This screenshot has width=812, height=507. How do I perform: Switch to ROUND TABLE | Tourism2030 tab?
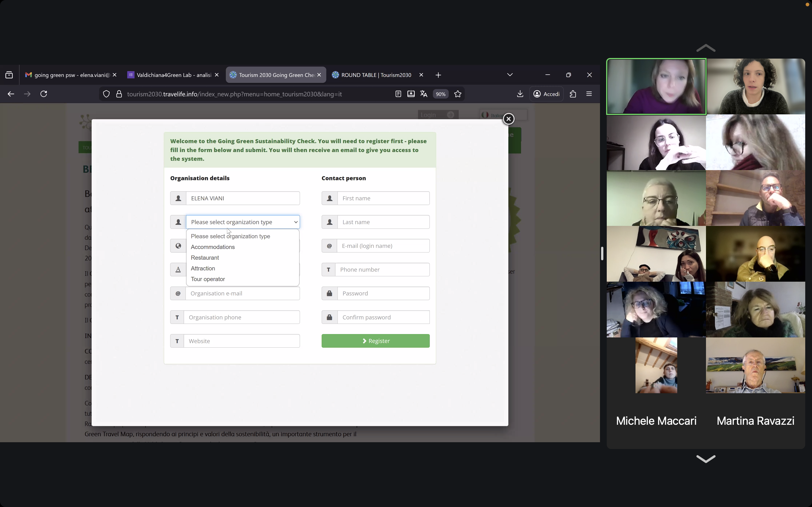pyautogui.click(x=376, y=75)
